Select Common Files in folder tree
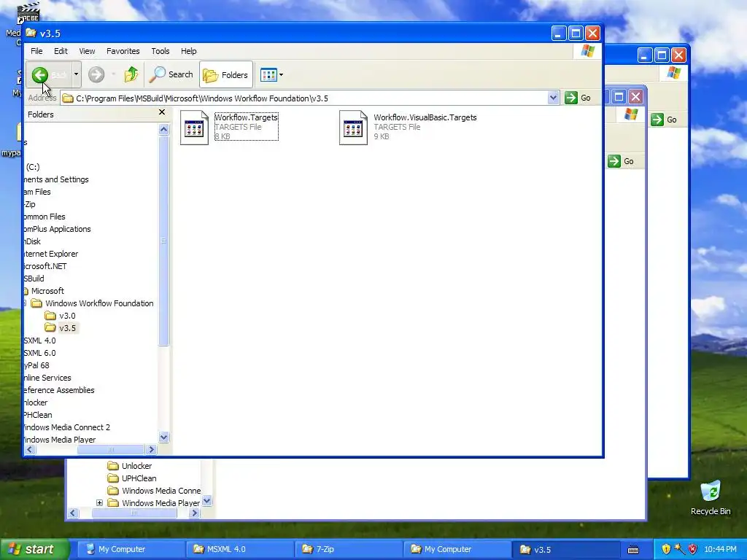 click(x=44, y=217)
